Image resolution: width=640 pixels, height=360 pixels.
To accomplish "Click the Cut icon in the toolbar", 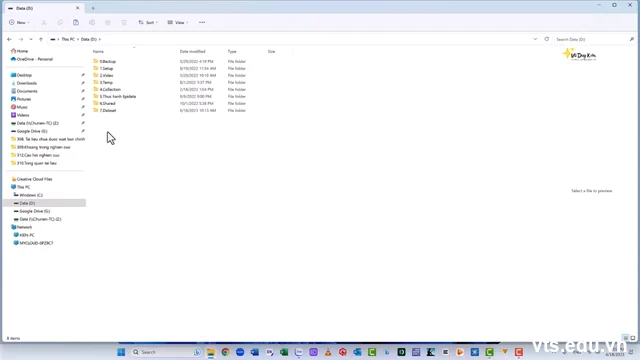I will tap(44, 22).
